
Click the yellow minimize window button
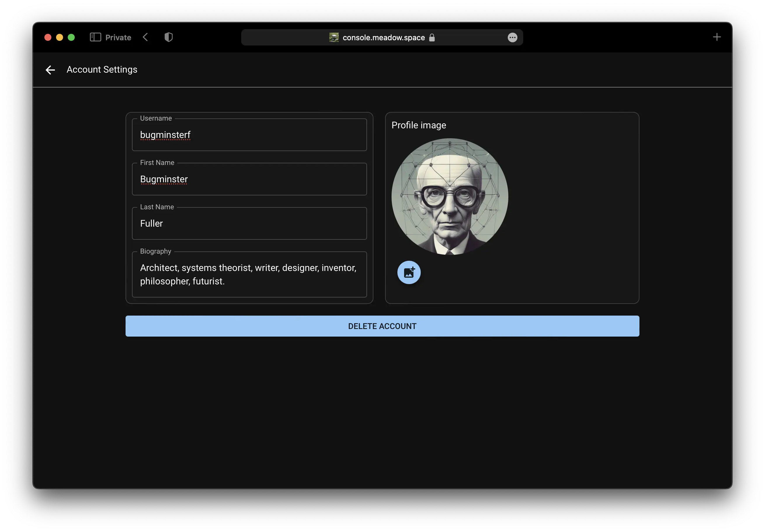coord(60,37)
